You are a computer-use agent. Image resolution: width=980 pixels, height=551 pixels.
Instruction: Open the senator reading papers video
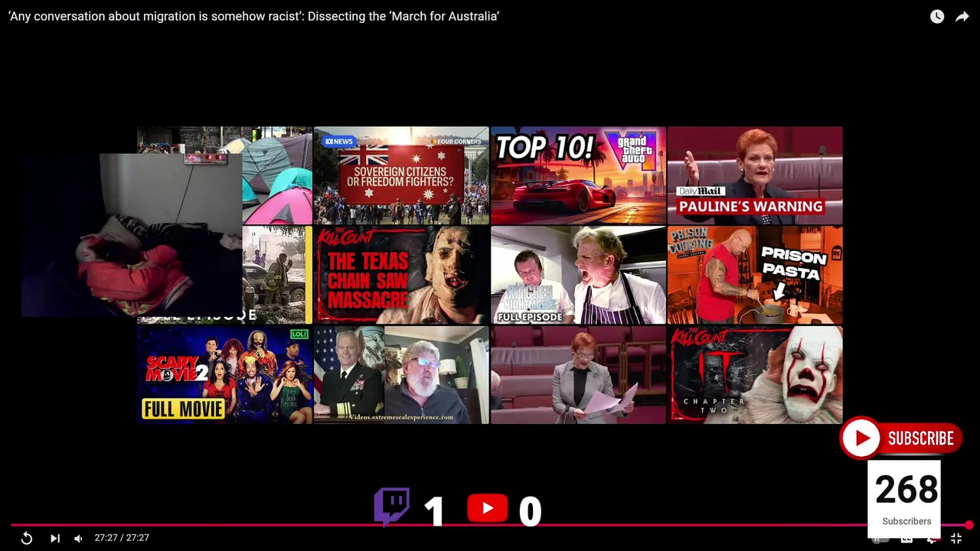pos(578,375)
